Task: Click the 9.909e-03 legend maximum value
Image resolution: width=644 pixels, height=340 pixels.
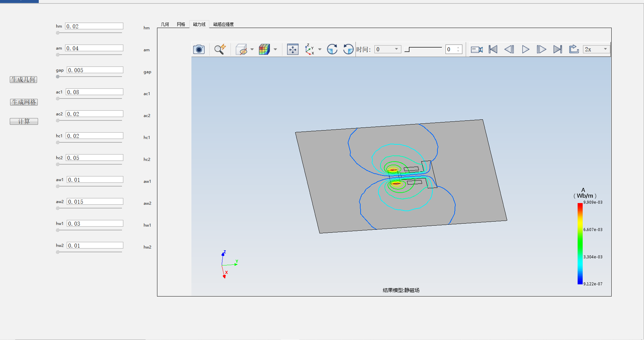Action: pyautogui.click(x=593, y=202)
